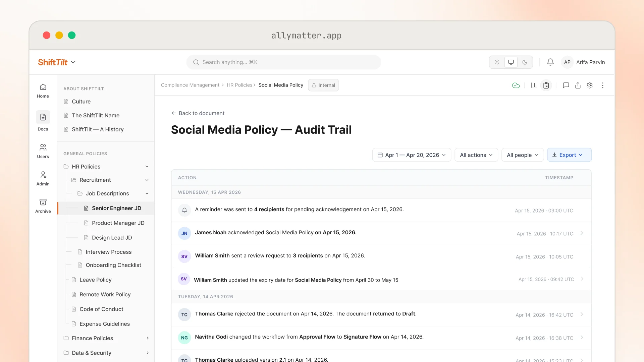Screen dimensions: 644x362
Task: Open document settings gear icon
Action: click(x=590, y=85)
